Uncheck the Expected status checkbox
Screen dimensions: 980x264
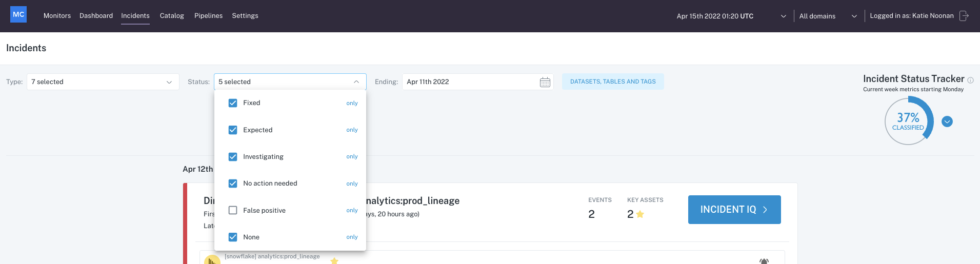[233, 130]
